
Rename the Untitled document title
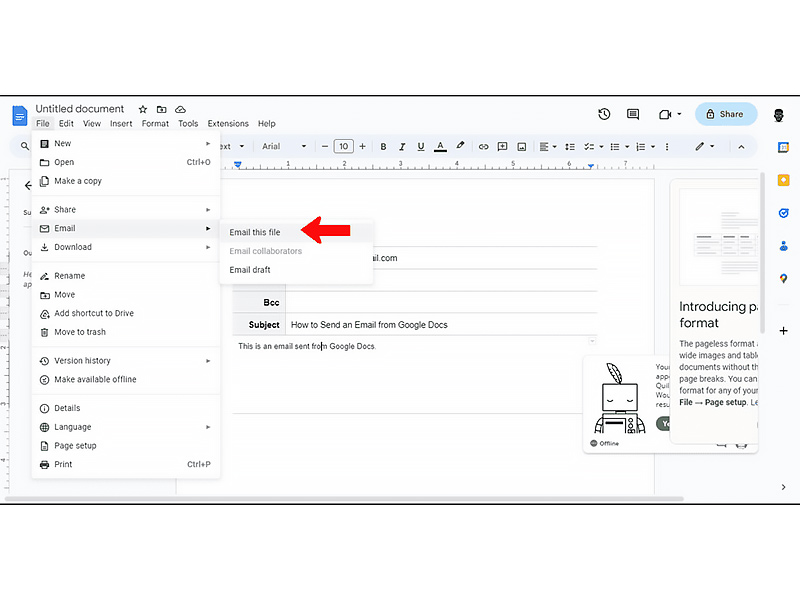tap(80, 109)
